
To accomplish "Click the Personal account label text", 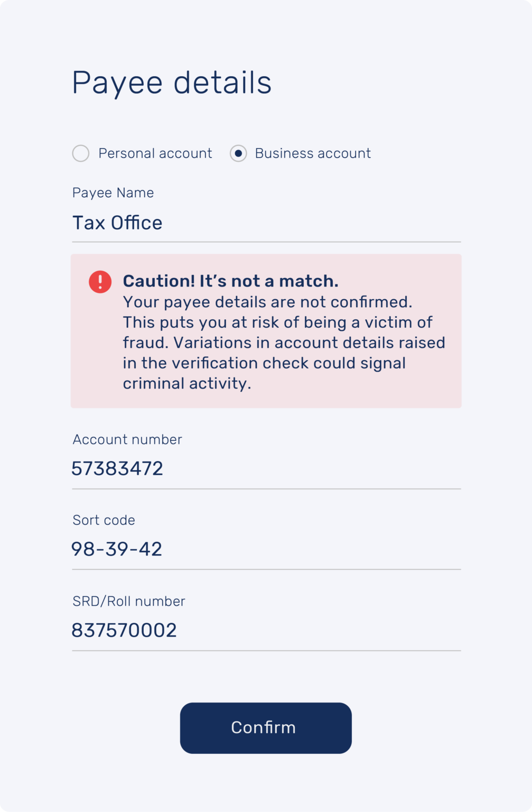I will coord(155,153).
